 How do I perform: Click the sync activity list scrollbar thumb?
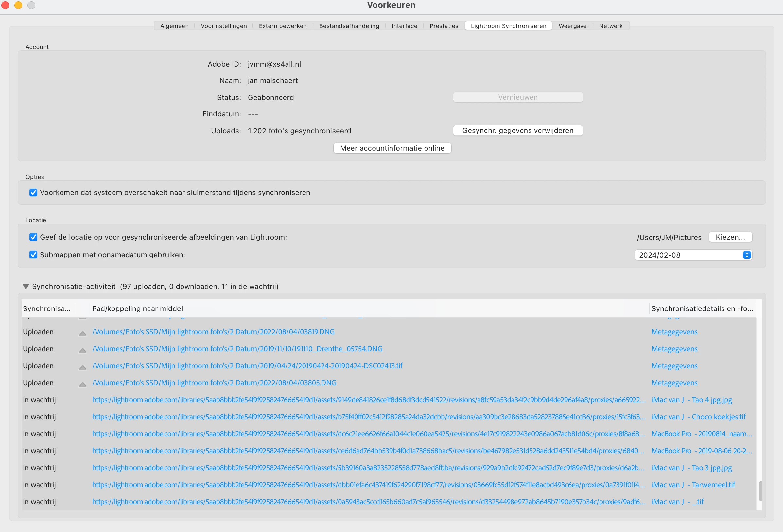coord(760,490)
